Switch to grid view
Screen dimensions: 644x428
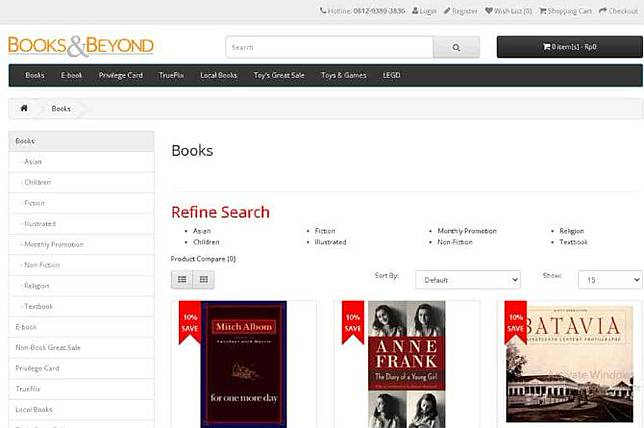click(x=204, y=279)
